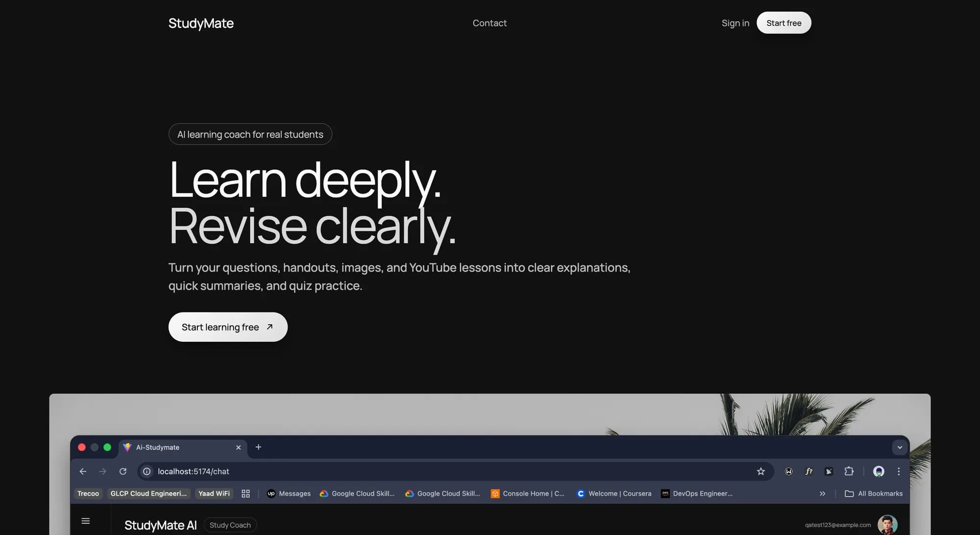The height and width of the screenshot is (535, 980).
Task: Open the Trecoo bookmark
Action: [x=88, y=493]
